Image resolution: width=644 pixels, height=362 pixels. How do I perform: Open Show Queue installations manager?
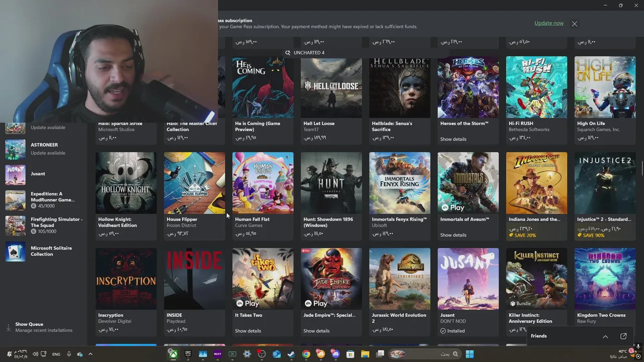[44, 327]
